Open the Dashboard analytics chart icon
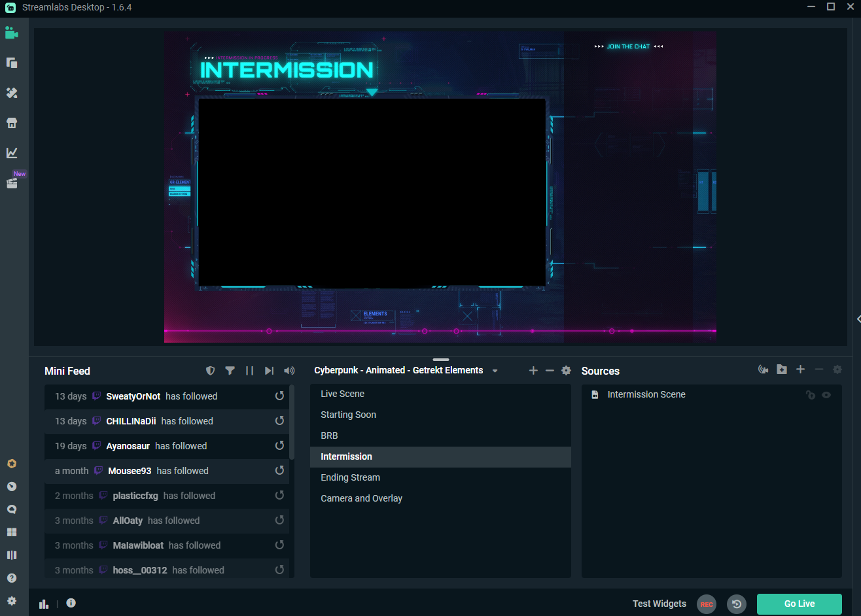This screenshot has width=861, height=616. (11, 153)
